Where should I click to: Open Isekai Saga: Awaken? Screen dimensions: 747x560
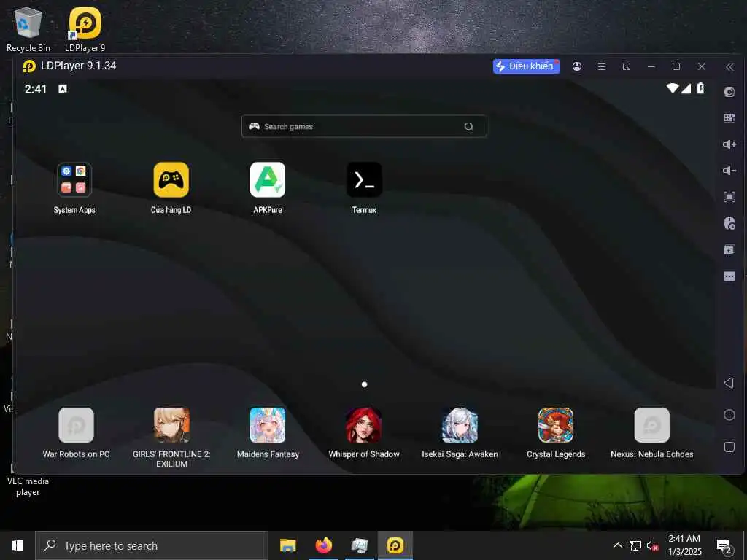tap(460, 425)
